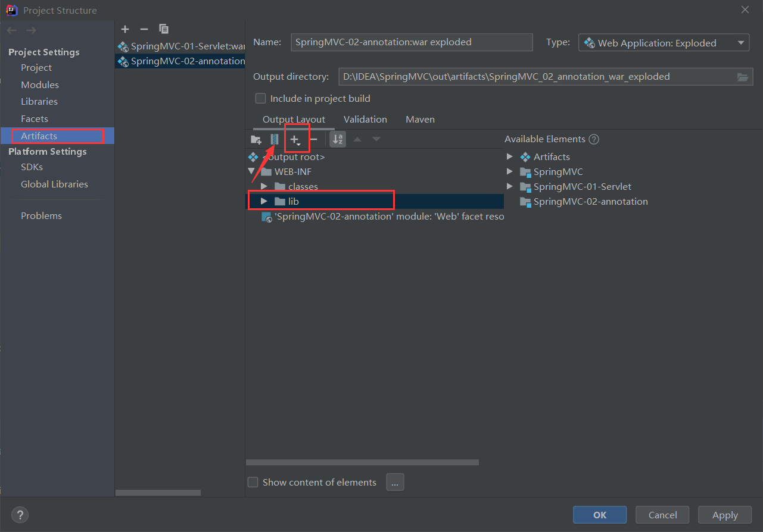Open the add copy of dropdown
The height and width of the screenshot is (532, 763).
click(x=295, y=140)
